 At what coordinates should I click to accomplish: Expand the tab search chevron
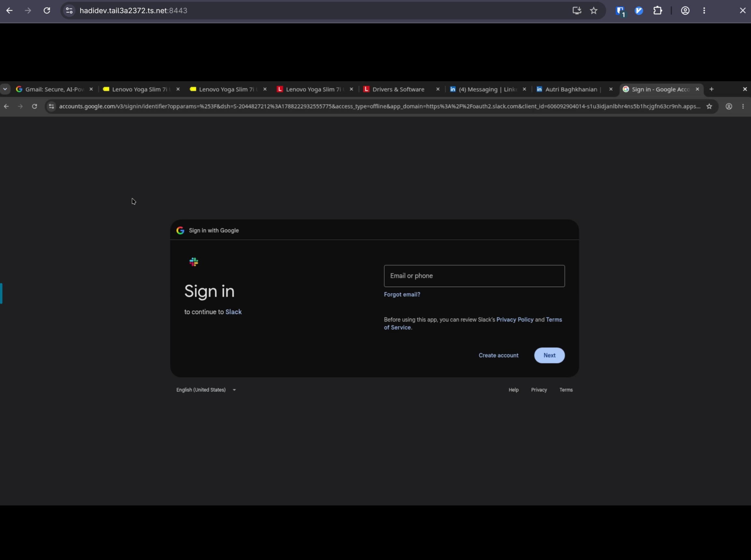[x=5, y=89]
